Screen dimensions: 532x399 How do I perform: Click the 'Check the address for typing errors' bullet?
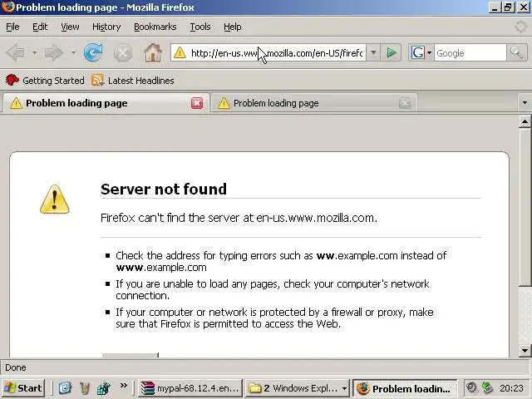[281, 261]
